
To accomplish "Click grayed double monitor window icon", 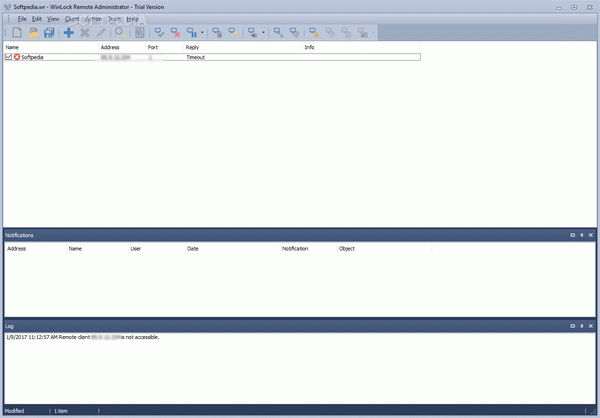I will [346, 33].
